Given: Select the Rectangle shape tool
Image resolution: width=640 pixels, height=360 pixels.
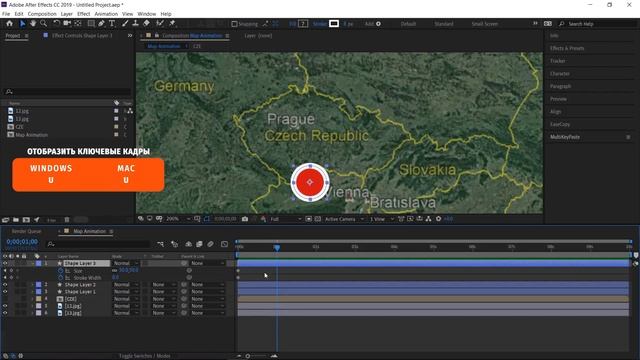Looking at the screenshot, I should click(x=91, y=24).
